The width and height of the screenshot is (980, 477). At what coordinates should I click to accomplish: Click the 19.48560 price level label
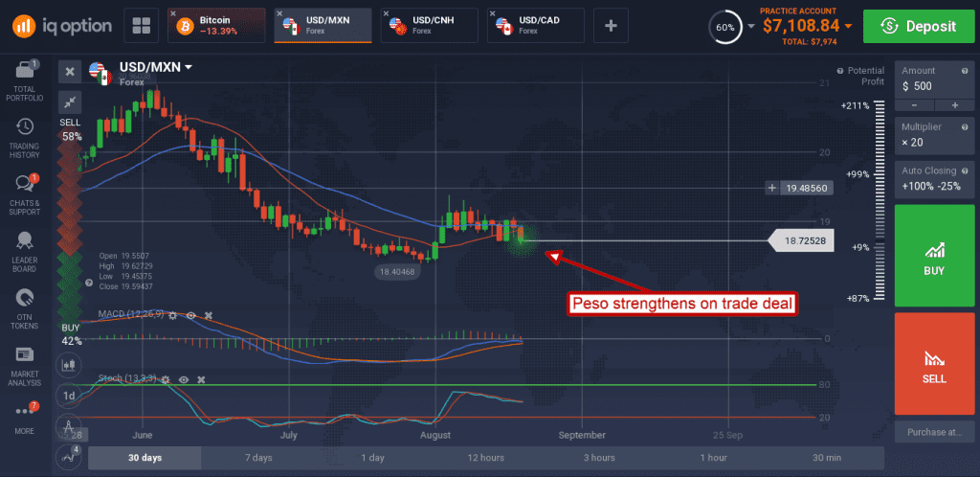[x=807, y=188]
